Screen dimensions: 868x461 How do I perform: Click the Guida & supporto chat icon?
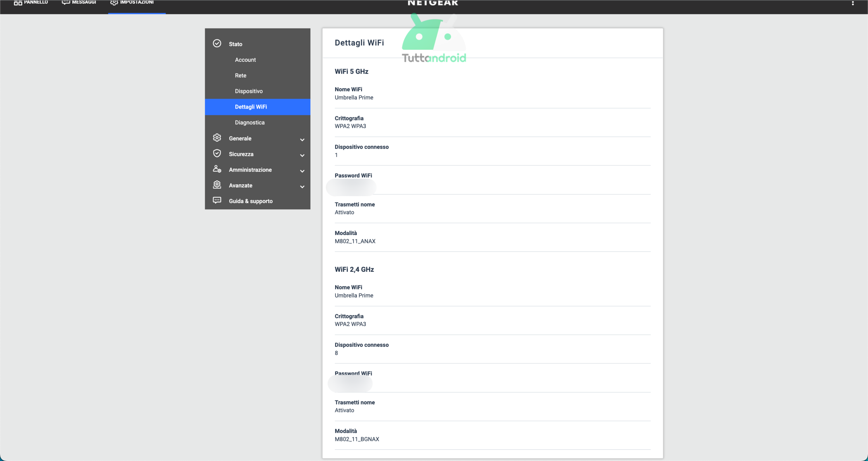217,200
